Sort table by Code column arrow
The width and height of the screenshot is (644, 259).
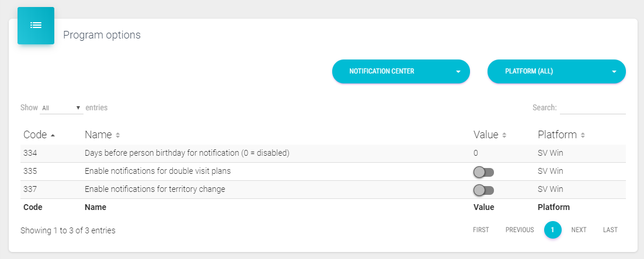point(53,135)
